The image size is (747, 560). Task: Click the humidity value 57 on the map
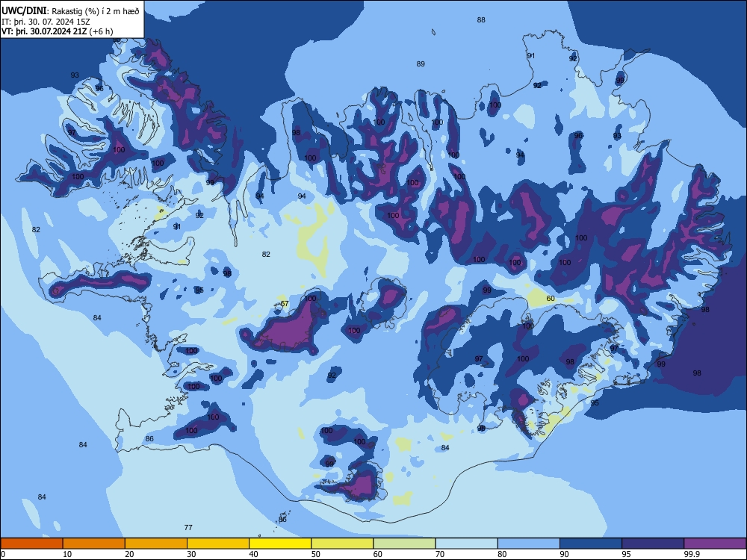[285, 303]
